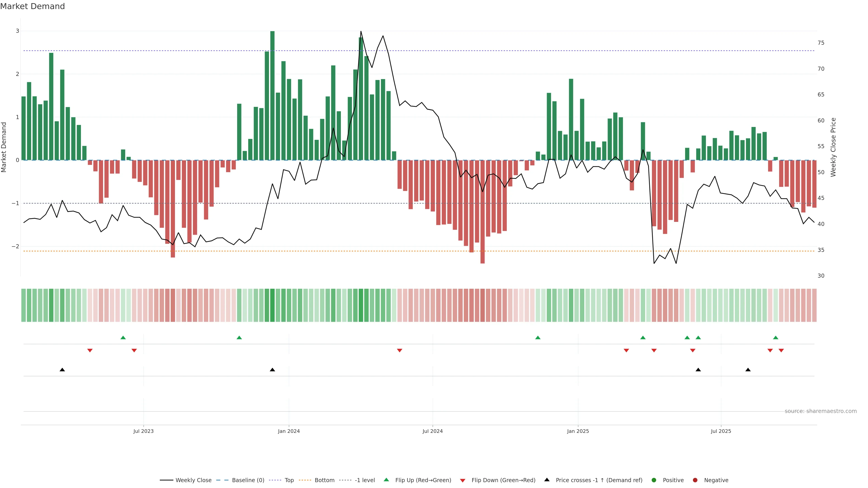
Task: Click the black triangle legend icon
Action: [547, 480]
